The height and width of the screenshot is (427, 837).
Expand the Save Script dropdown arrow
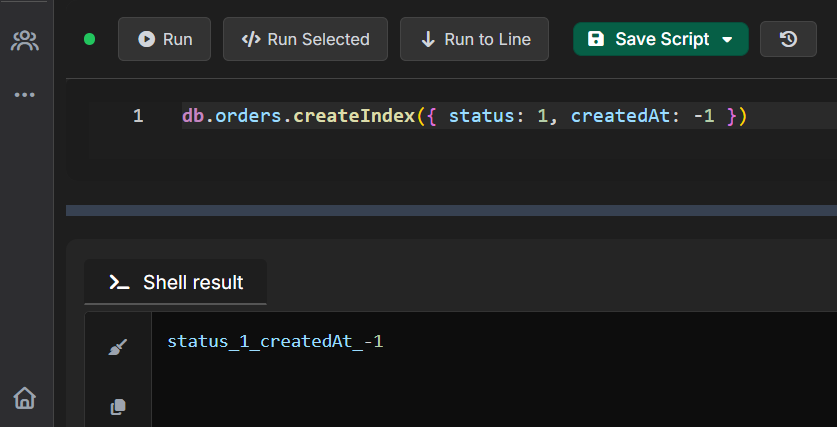click(727, 39)
